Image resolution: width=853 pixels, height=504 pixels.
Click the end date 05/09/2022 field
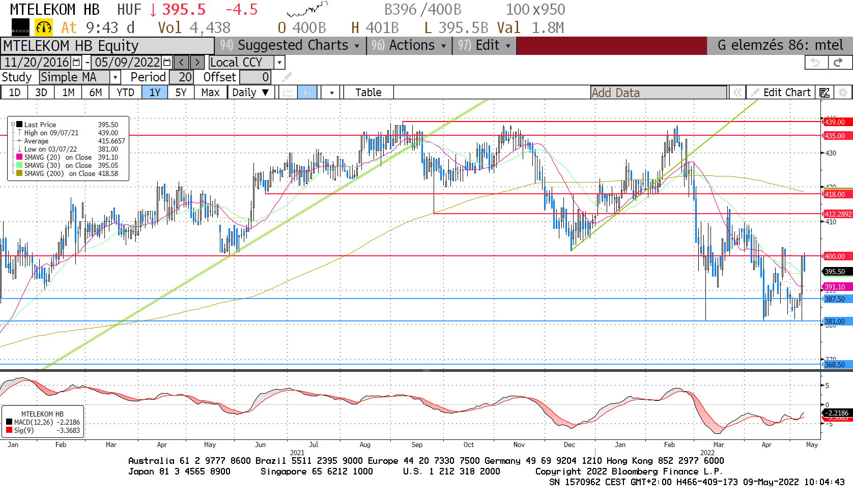pos(127,63)
